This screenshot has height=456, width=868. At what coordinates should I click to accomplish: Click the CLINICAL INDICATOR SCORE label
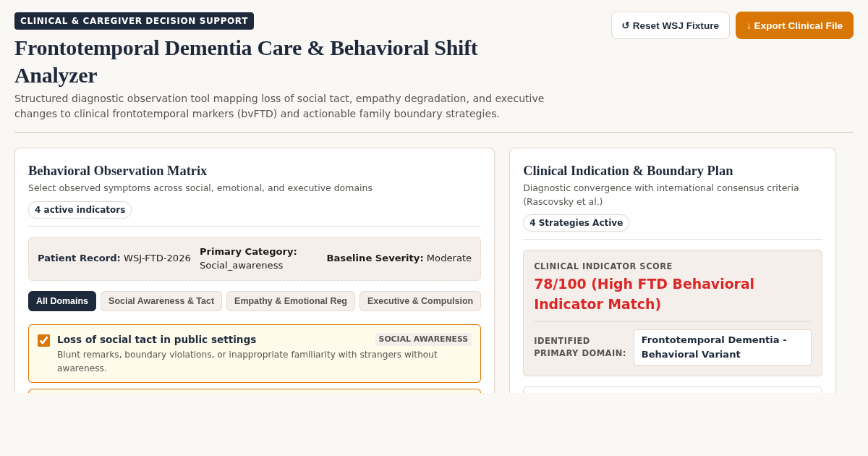point(603,266)
